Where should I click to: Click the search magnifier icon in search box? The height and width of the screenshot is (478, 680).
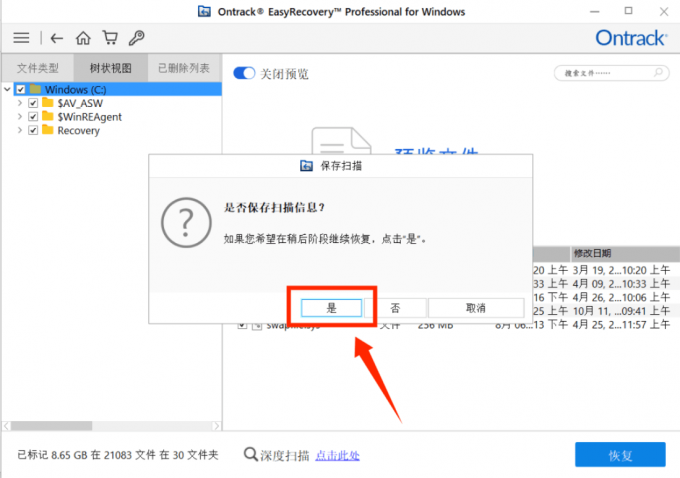click(x=658, y=72)
